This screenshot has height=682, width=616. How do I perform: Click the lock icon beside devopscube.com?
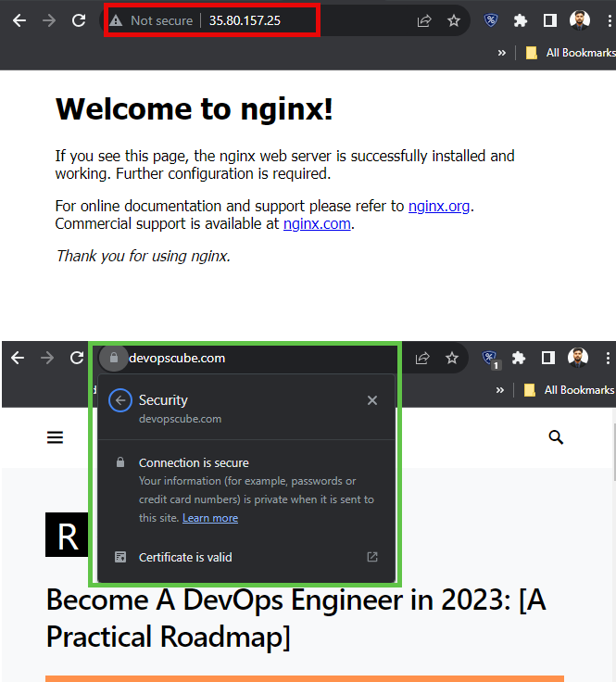(113, 358)
